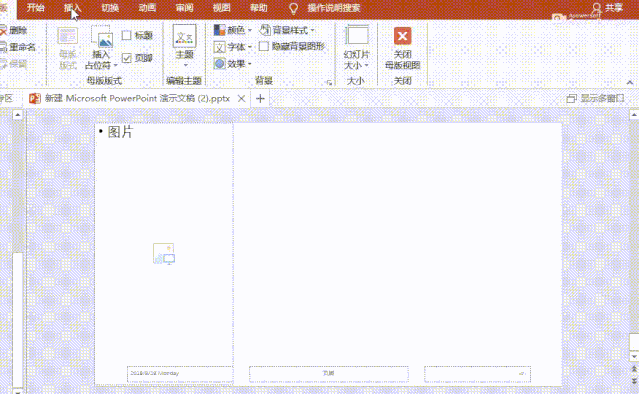Toggle the 隐藏背景图形 checkbox
The width and height of the screenshot is (639, 394).
pos(264,46)
